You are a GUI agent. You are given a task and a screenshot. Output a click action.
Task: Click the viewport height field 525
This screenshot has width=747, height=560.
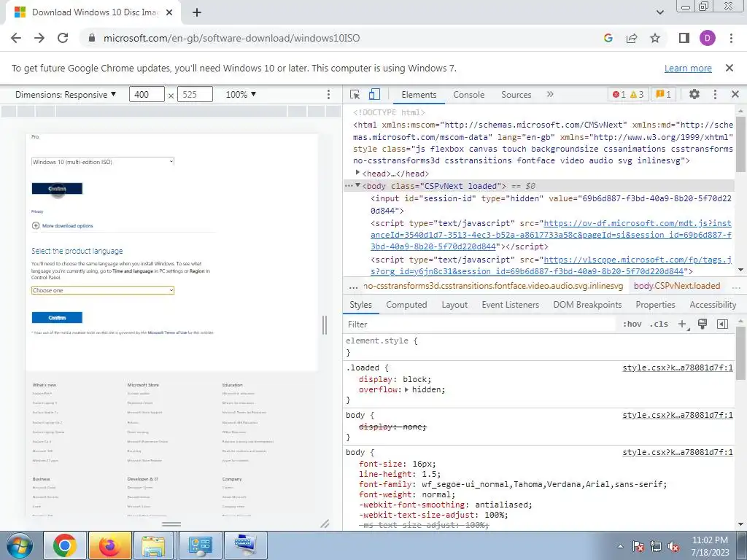click(195, 94)
